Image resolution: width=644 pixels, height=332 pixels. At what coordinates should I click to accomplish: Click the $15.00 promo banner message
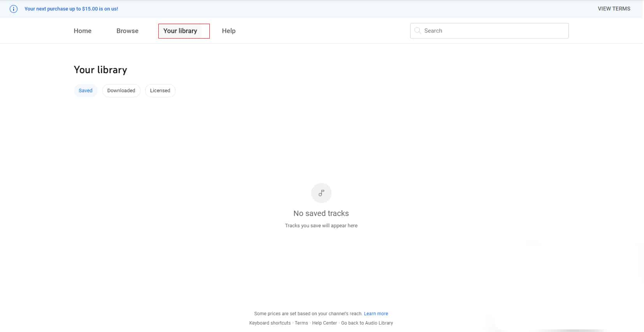(x=71, y=9)
